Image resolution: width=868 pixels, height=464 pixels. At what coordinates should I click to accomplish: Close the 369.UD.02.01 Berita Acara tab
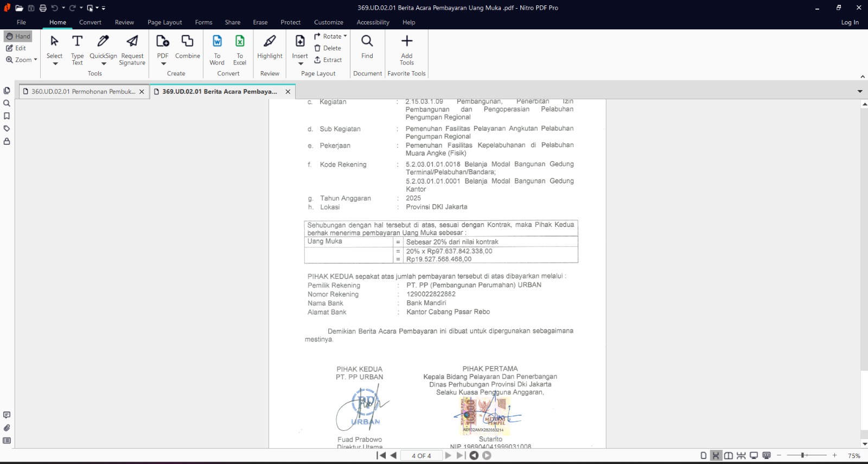[288, 92]
